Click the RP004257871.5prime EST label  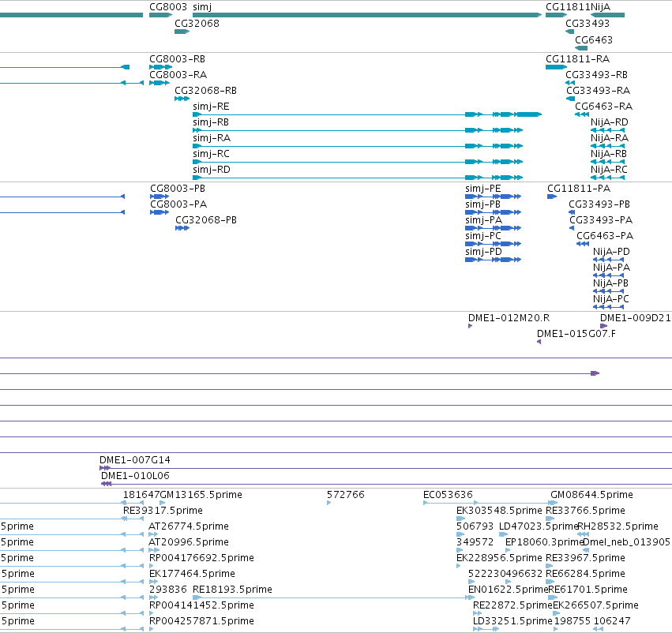pos(201,621)
